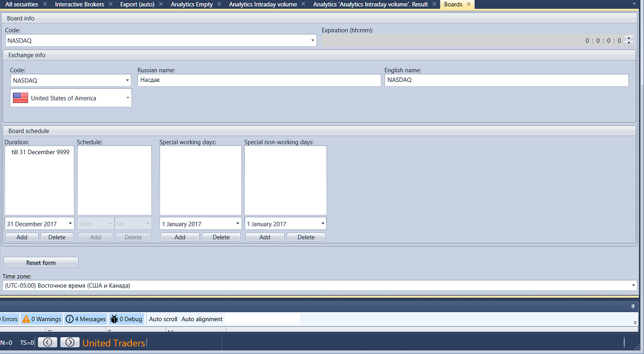Click the Special non-working days list box
This screenshot has width=644, height=354.
tap(285, 180)
